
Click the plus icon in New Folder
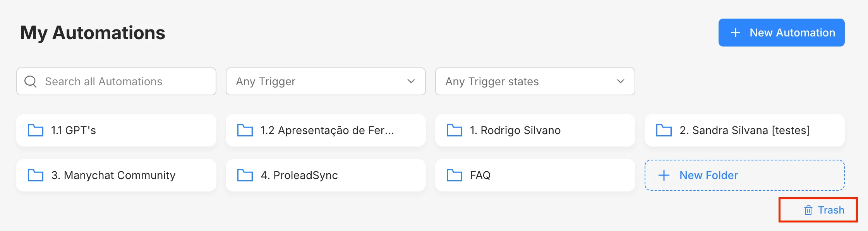(664, 175)
